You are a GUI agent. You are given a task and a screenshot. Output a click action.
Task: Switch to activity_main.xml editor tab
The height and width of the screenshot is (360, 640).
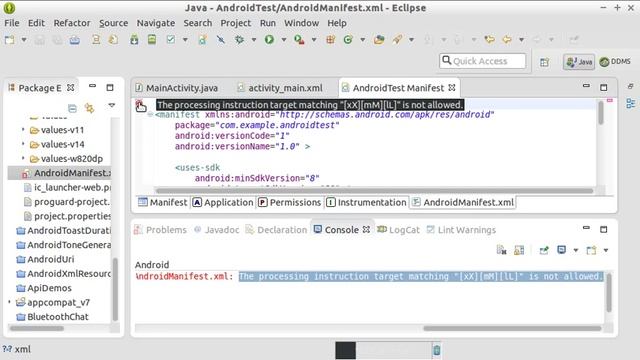280,88
